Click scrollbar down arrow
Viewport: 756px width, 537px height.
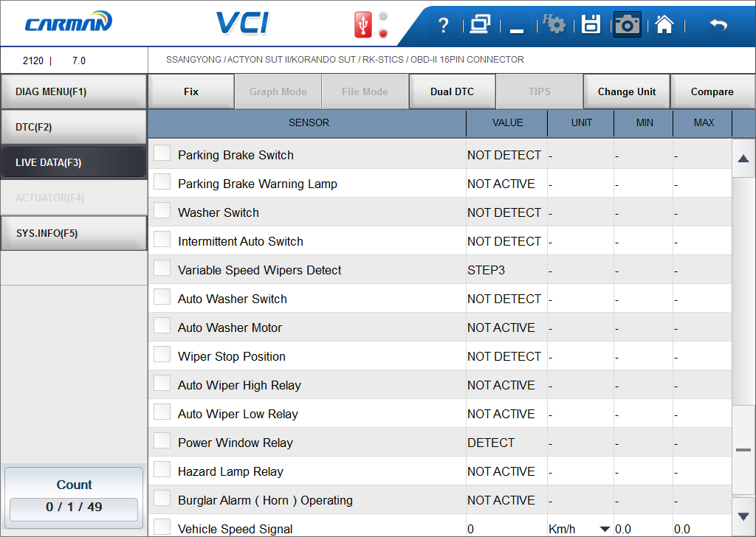pyautogui.click(x=743, y=516)
